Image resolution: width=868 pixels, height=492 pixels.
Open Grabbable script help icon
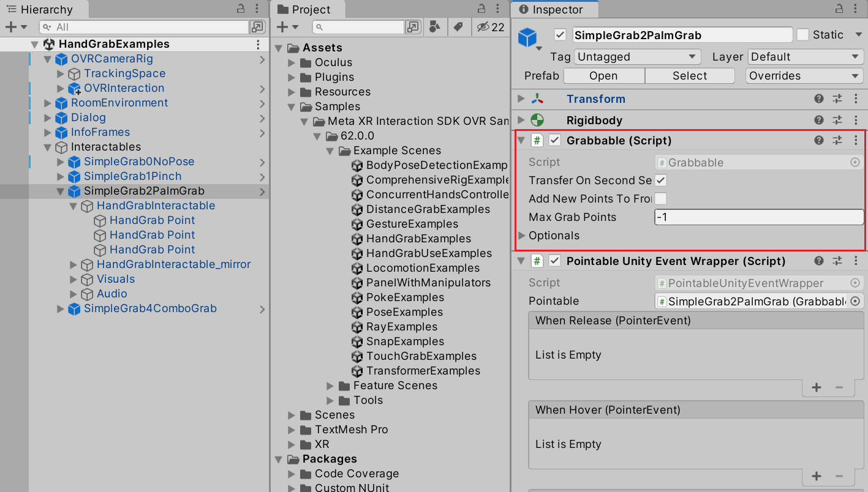click(819, 141)
